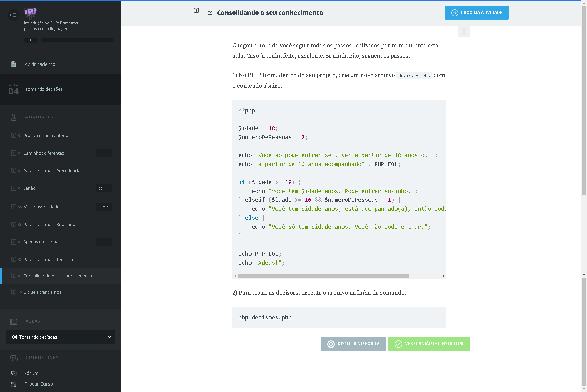Screen dimensions: 587x392
Task: Click the Fórum chat icon
Action: point(14,373)
